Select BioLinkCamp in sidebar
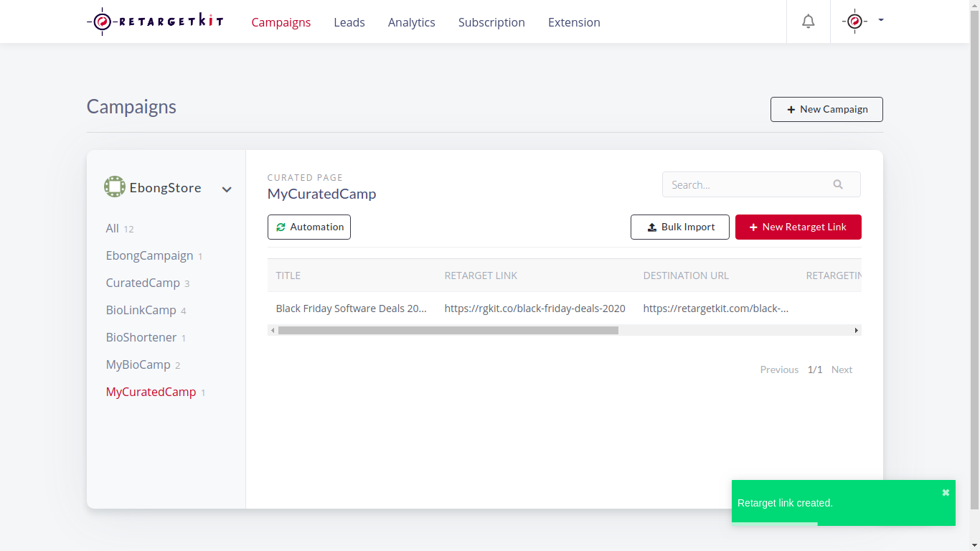 coord(146,310)
